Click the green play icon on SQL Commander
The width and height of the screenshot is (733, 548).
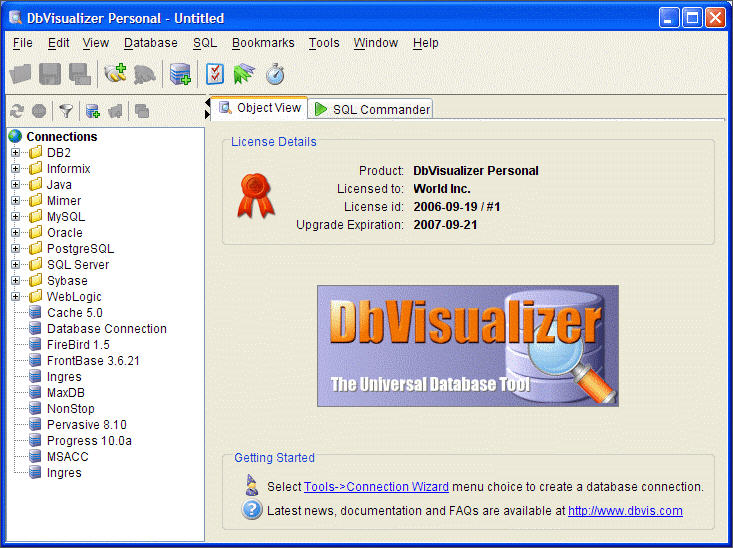[321, 109]
